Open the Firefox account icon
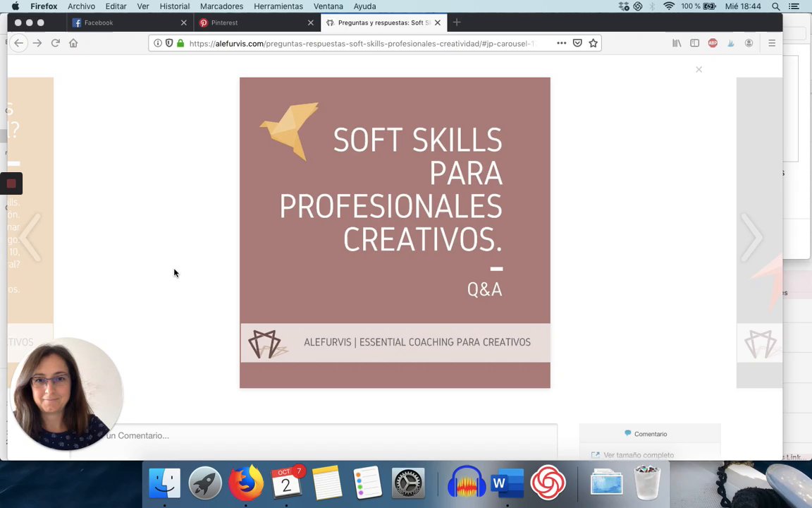The height and width of the screenshot is (508, 812). [x=749, y=43]
